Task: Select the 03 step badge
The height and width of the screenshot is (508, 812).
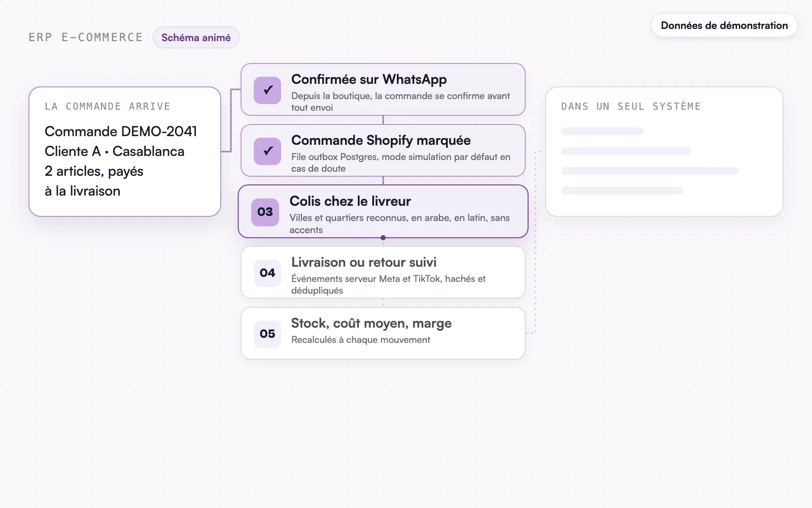Action: (x=265, y=212)
